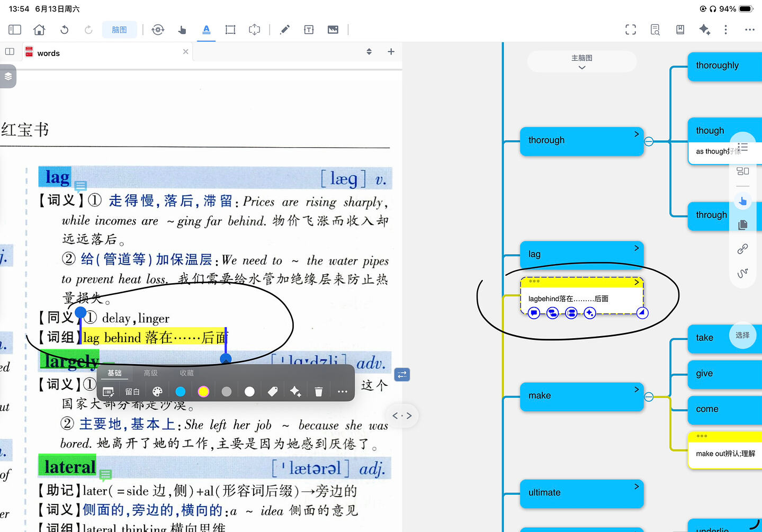
Task: Open the tab sort up-down arrows
Action: tap(369, 51)
